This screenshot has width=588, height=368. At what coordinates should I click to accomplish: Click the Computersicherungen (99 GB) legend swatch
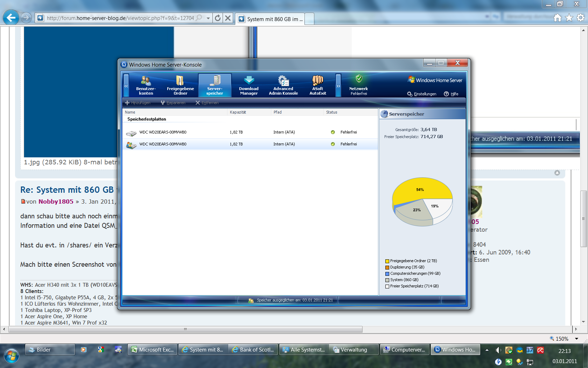(x=387, y=274)
